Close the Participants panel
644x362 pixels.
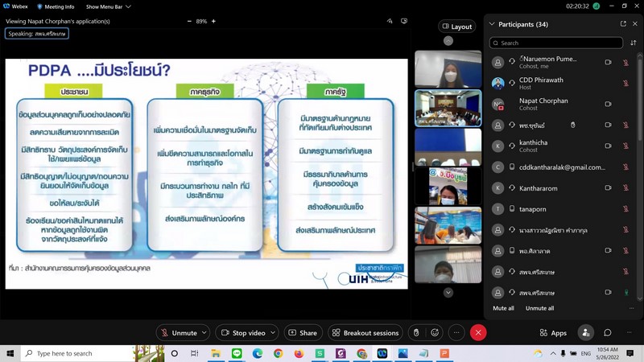click(x=635, y=24)
